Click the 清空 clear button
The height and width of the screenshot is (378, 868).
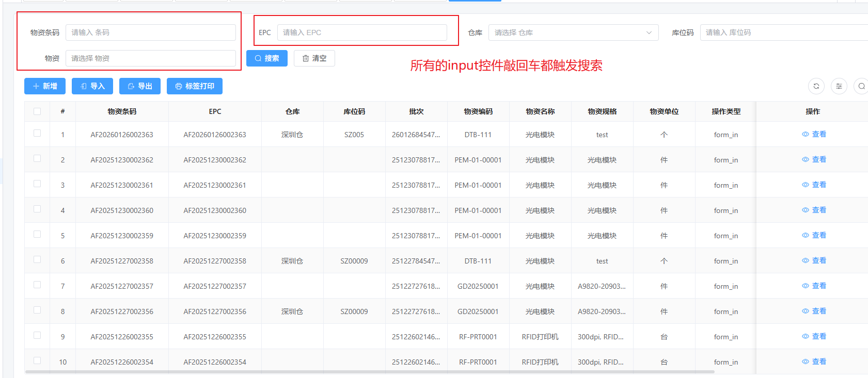pyautogui.click(x=314, y=58)
